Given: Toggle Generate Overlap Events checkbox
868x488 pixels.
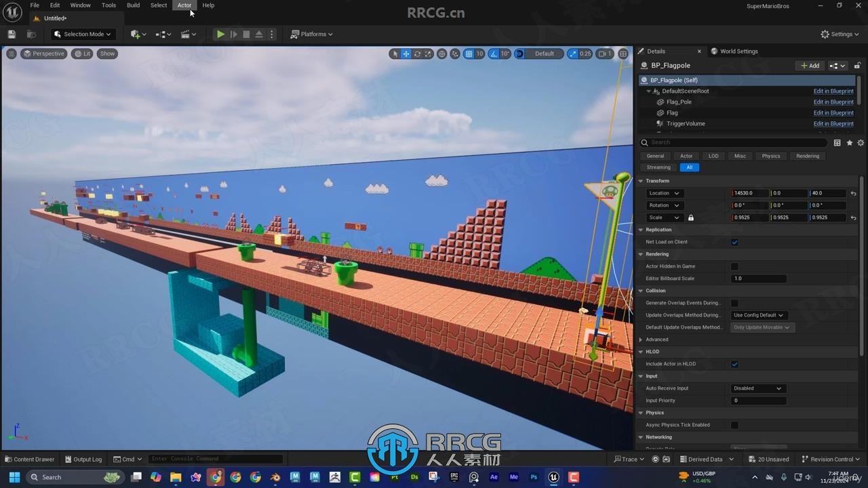Looking at the screenshot, I should click(x=734, y=303).
